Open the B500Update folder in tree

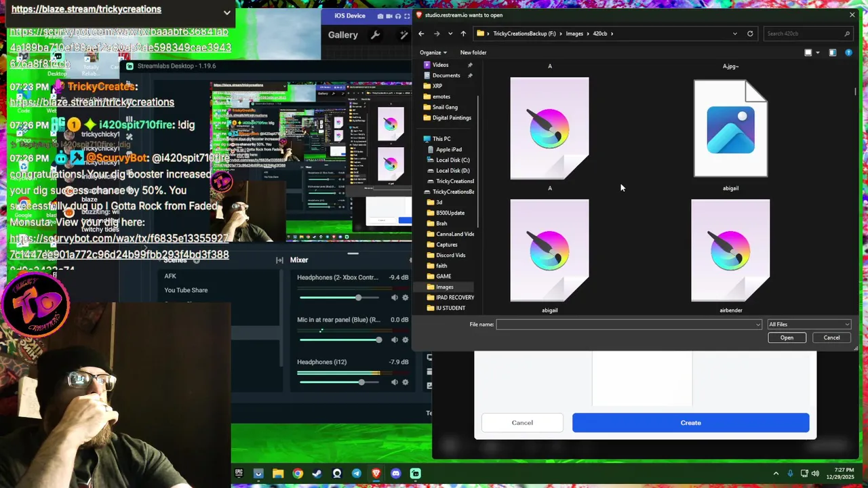[450, 213]
